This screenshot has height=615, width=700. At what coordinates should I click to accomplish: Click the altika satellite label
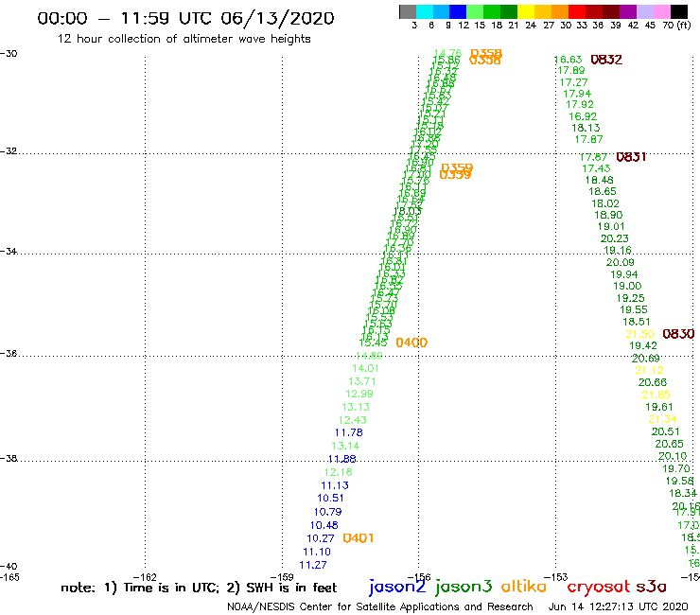524,586
